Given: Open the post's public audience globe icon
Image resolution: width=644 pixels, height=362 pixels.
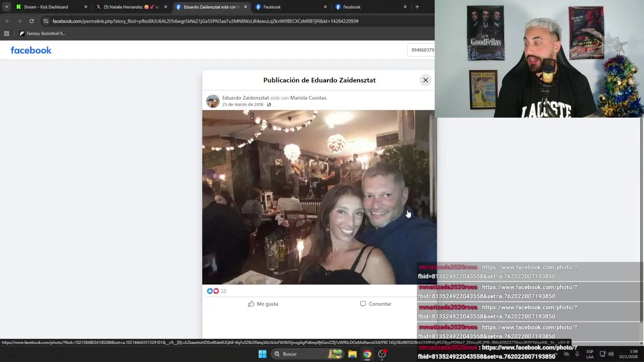Looking at the screenshot, I should point(269,105).
